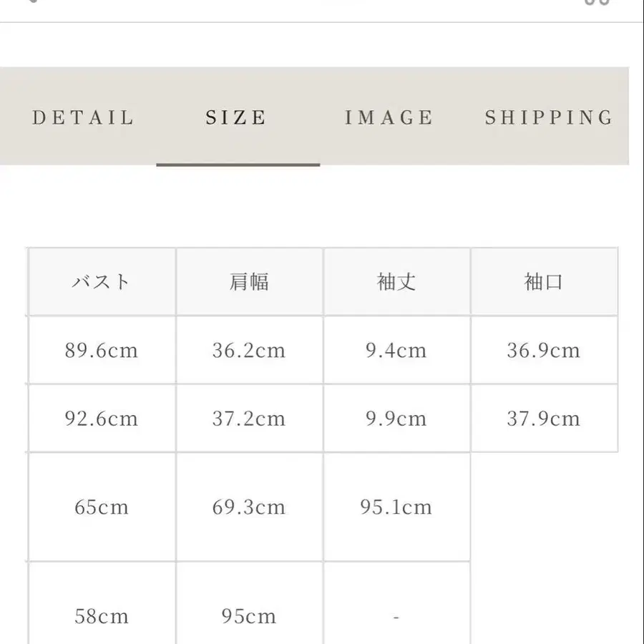Screen dimensions: 644x644
Task: View the SHIPPING tab
Action: [x=548, y=117]
